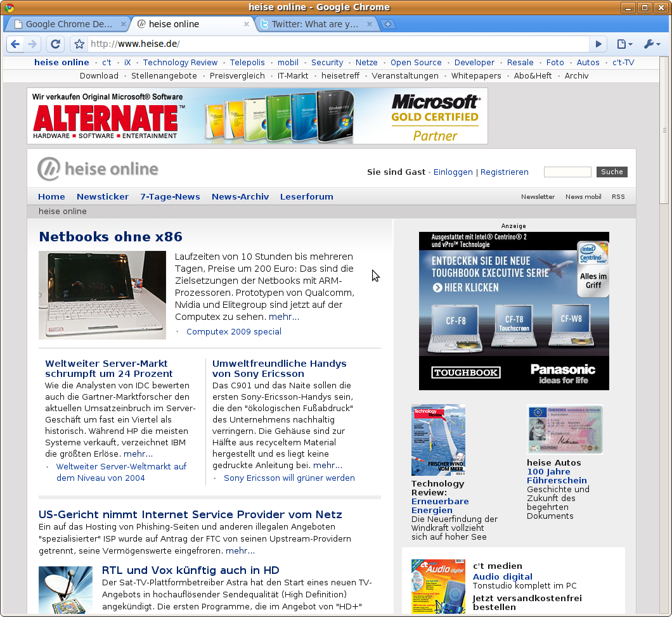Open the Computex 2009 special link

233,331
